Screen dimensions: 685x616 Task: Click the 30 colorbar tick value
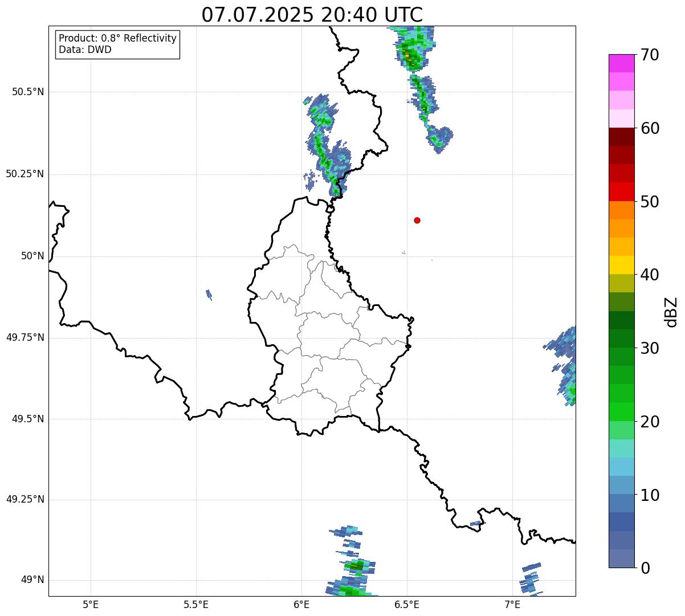(x=650, y=348)
